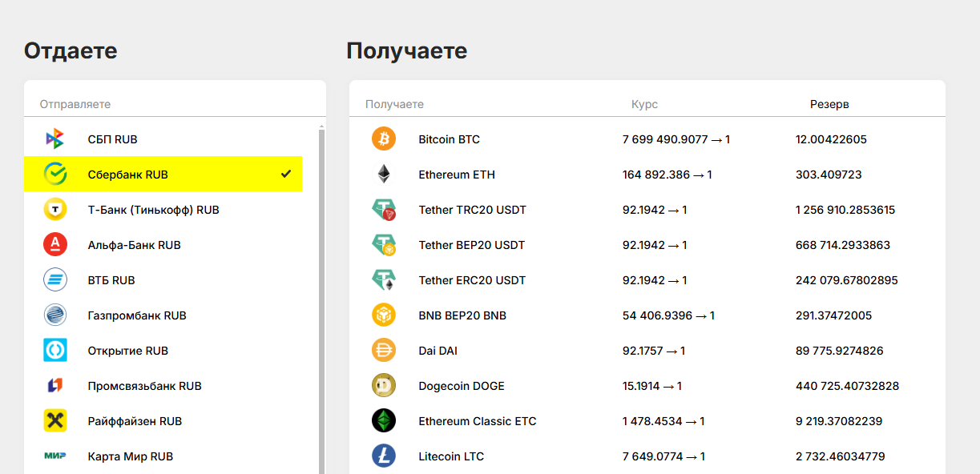This screenshot has height=474, width=980.
Task: Click the Газпромбанк logo icon
Action: pos(55,315)
